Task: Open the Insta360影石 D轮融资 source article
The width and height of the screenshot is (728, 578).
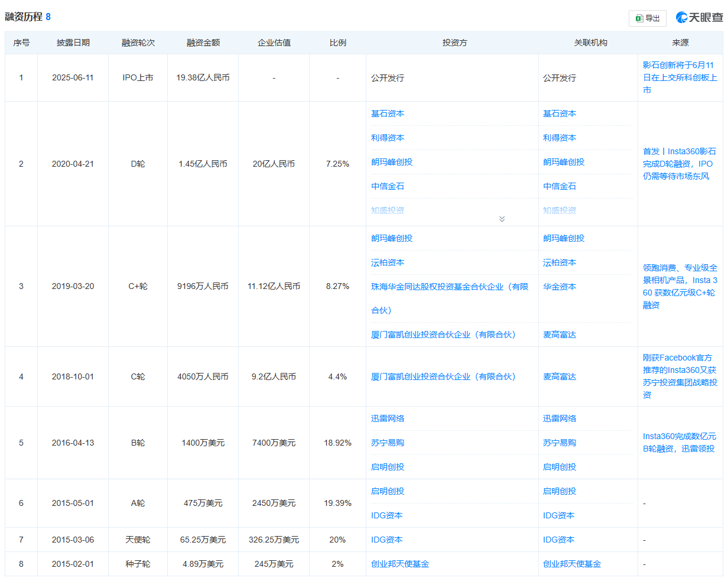Action: (x=679, y=164)
